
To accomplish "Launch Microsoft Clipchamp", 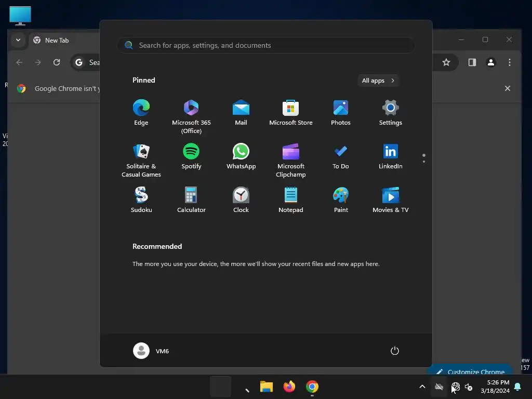I will click(291, 160).
